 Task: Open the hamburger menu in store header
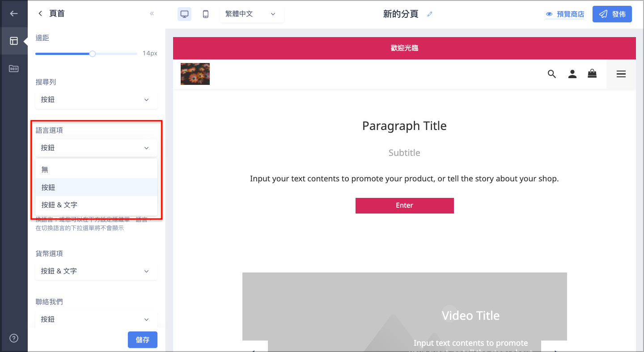tap(621, 74)
